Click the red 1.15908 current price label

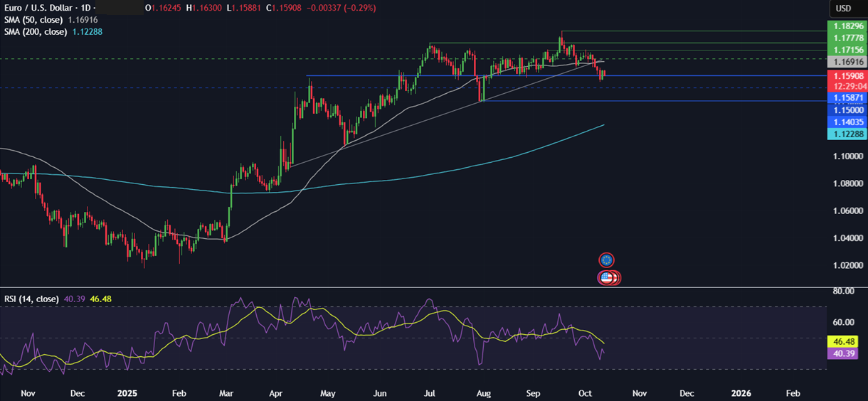[845, 75]
